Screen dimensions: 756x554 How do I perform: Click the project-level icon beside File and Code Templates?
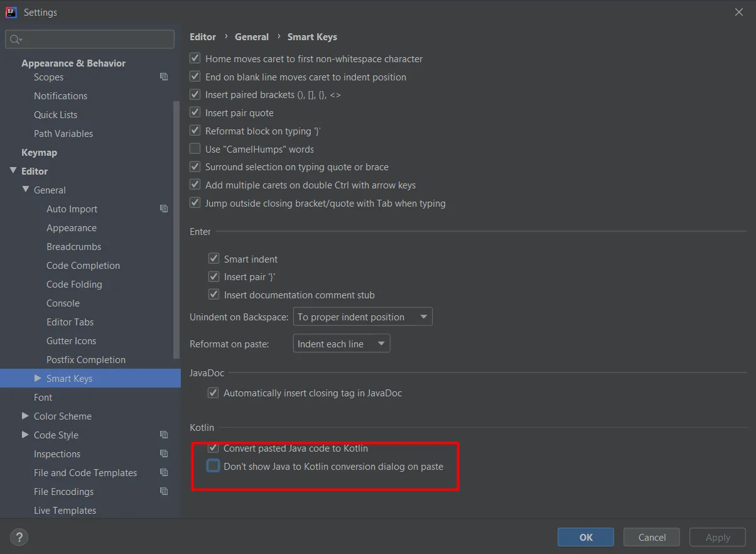pyautogui.click(x=164, y=472)
